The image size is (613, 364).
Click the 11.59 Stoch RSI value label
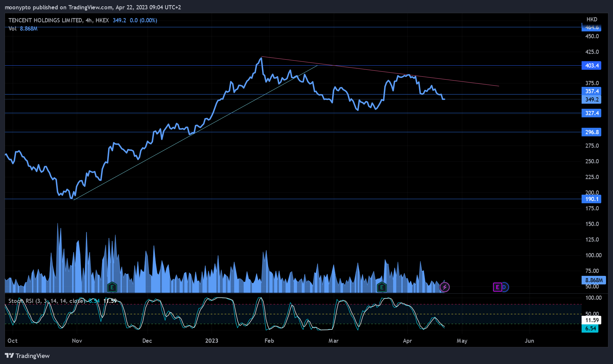click(x=591, y=320)
